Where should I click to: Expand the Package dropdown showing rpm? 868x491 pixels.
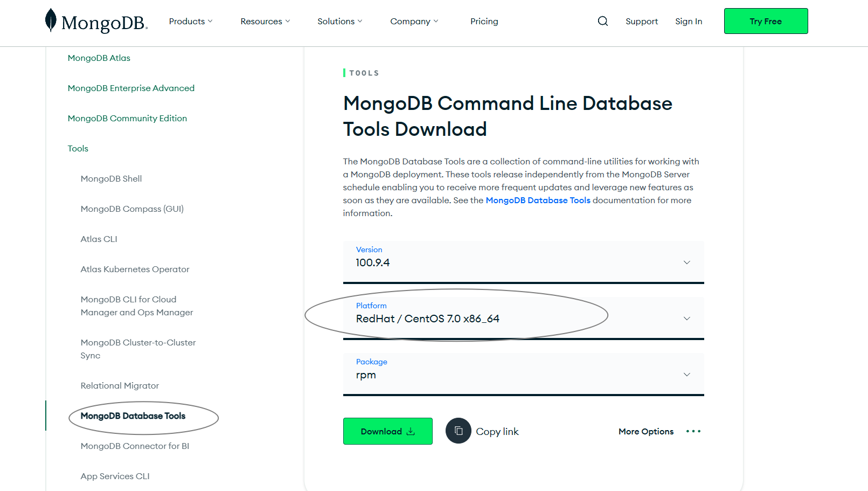(x=686, y=374)
